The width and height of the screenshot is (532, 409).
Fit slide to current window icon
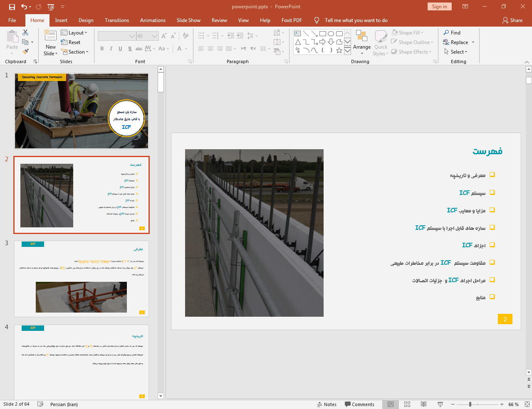point(527,404)
